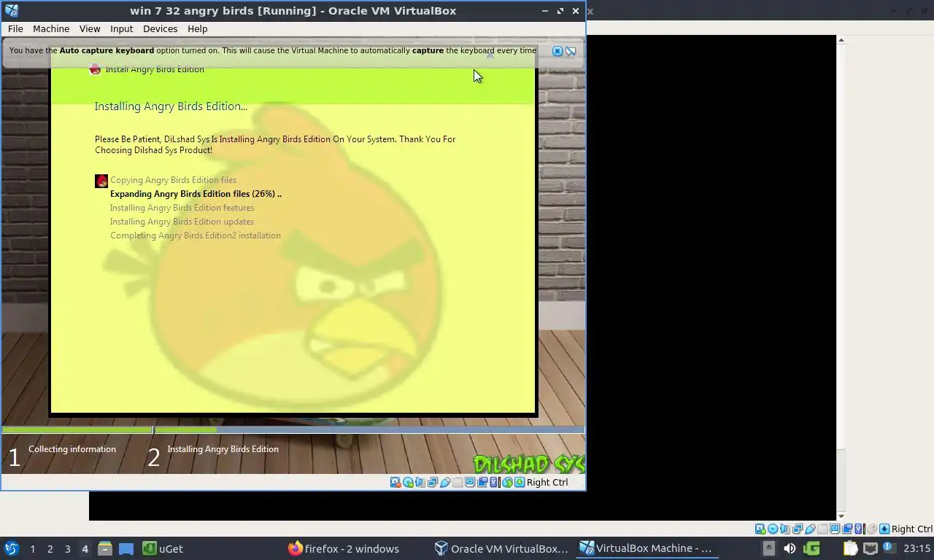934x560 pixels.
Task: Click network indicator in the background VM window
Action: coord(798,529)
